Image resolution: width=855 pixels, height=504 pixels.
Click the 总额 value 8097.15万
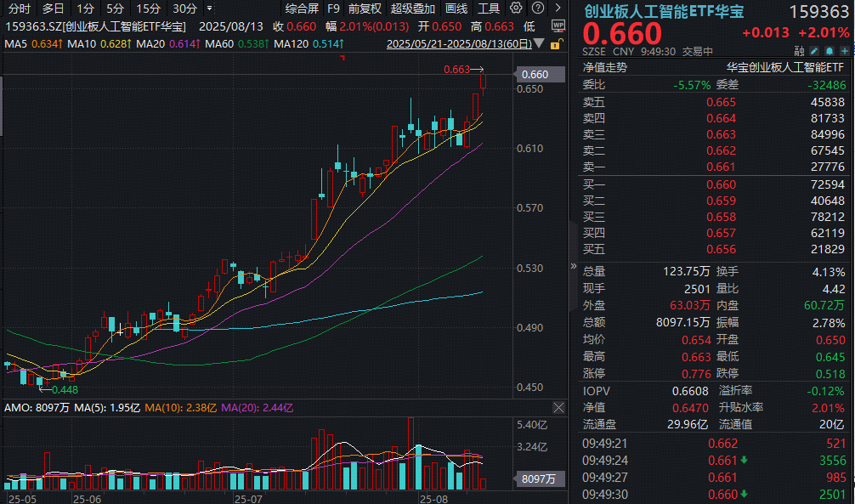point(682,322)
